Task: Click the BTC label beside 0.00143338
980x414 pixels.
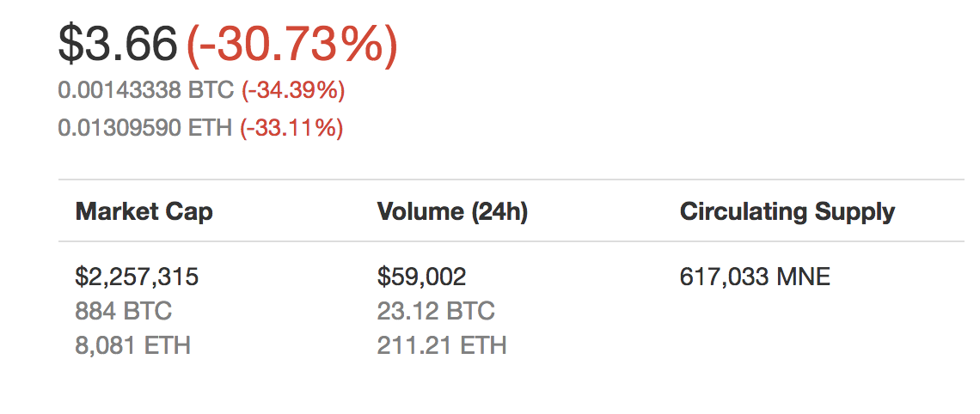Action: pyautogui.click(x=211, y=91)
